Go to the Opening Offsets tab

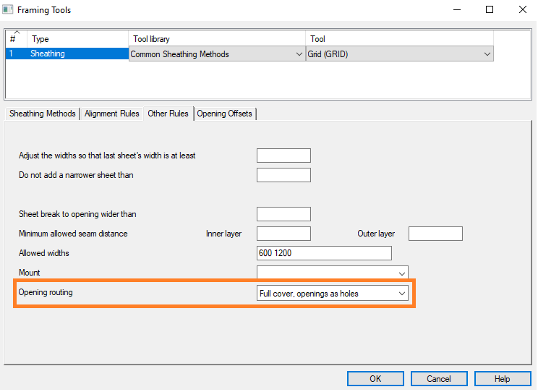(x=225, y=114)
